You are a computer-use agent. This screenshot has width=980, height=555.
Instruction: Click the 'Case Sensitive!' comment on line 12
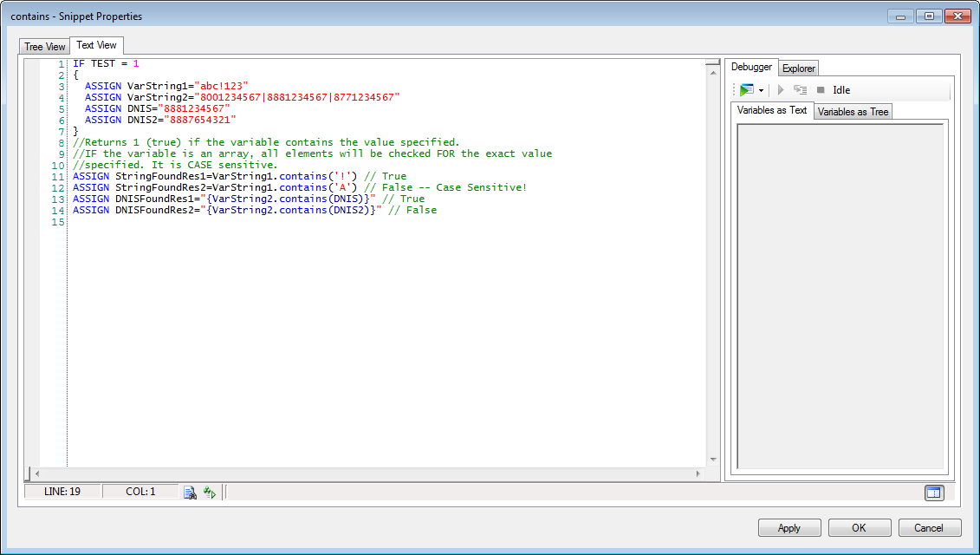pyautogui.click(x=482, y=187)
